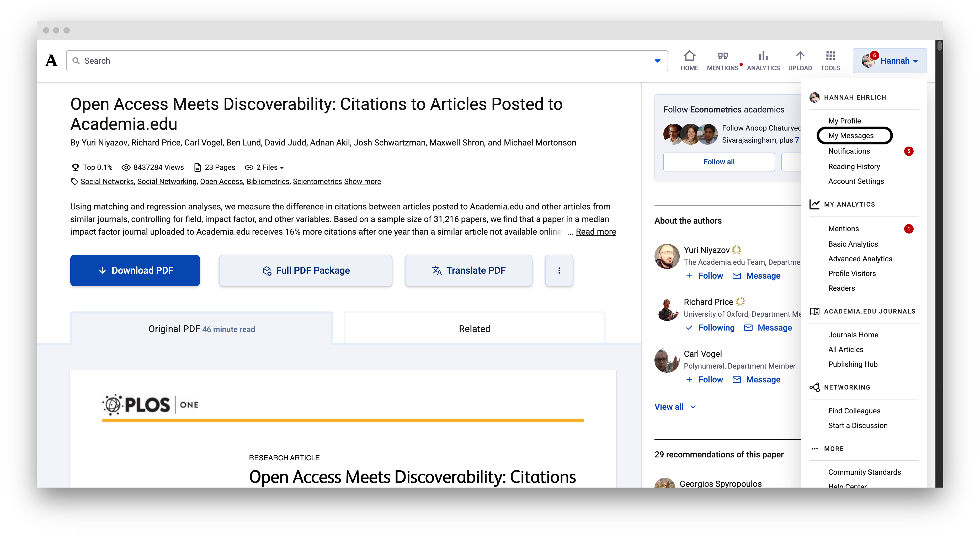
Task: Click Show more topics
Action: click(x=362, y=181)
